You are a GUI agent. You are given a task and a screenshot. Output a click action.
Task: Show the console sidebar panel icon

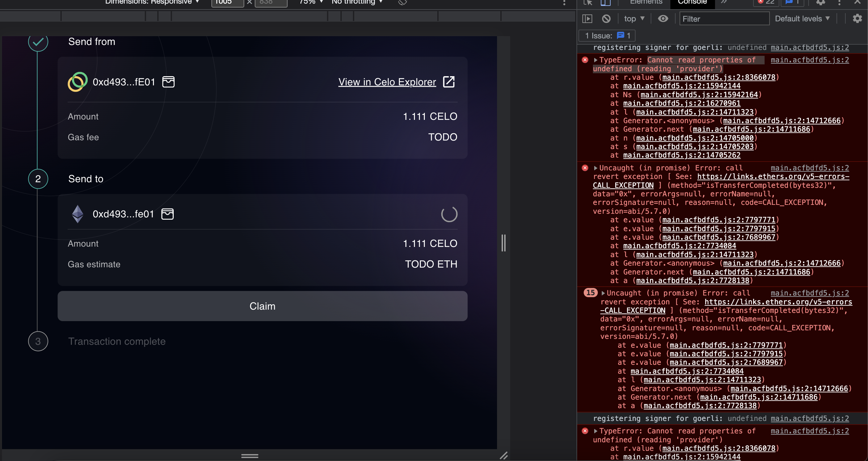pyautogui.click(x=587, y=18)
